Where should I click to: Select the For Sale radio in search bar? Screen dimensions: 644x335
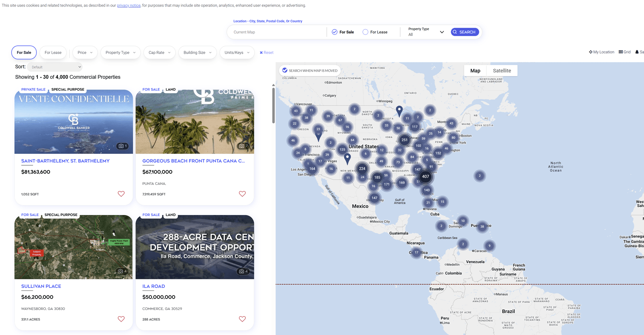pyautogui.click(x=335, y=32)
